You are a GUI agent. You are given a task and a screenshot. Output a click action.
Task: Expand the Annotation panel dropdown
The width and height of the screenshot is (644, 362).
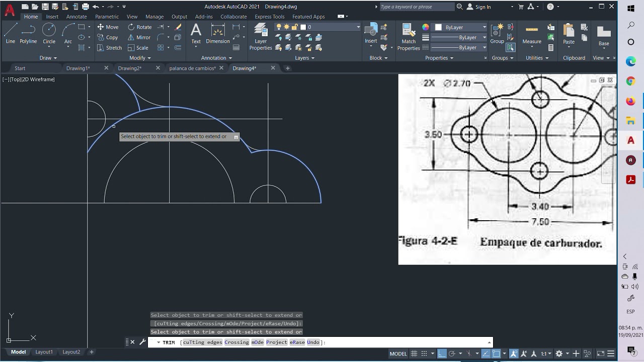click(x=216, y=58)
